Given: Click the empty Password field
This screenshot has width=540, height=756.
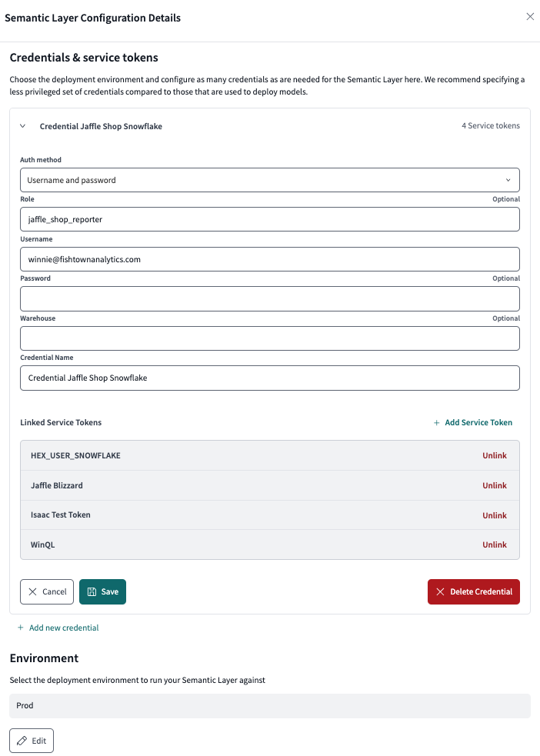Looking at the screenshot, I should pos(269,298).
